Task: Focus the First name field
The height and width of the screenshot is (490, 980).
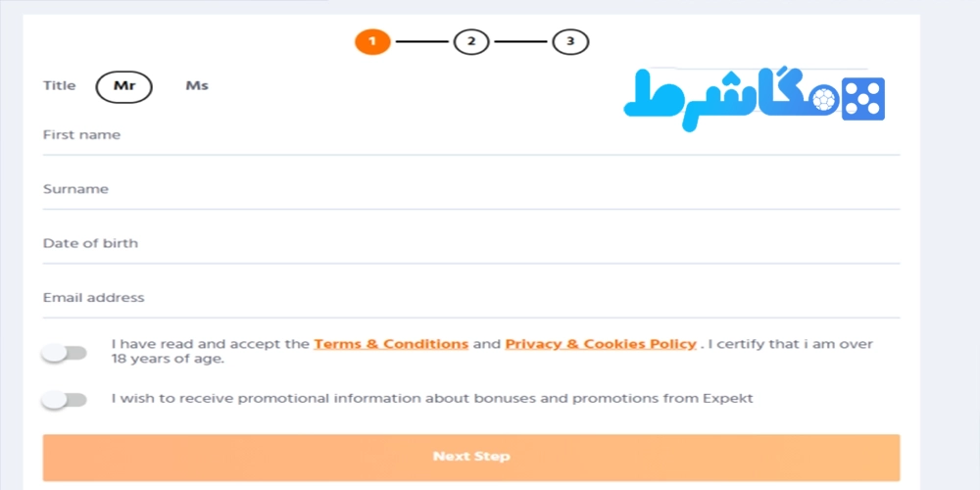Action: click(471, 135)
